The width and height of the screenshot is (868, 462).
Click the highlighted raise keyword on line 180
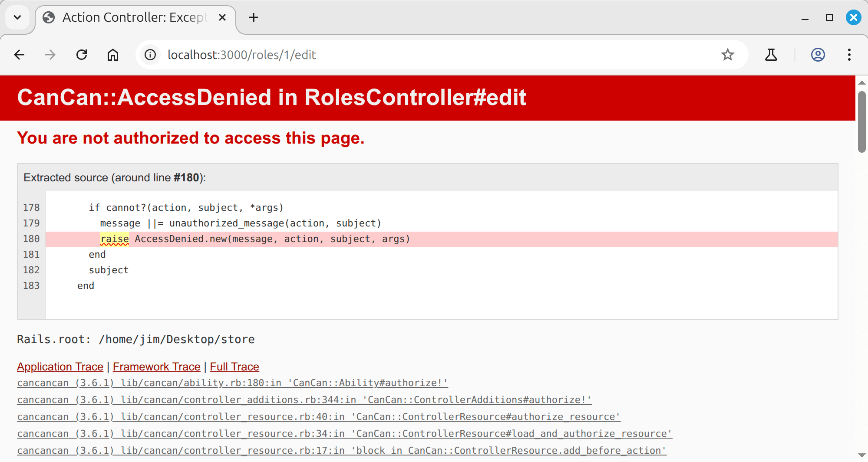click(x=115, y=239)
